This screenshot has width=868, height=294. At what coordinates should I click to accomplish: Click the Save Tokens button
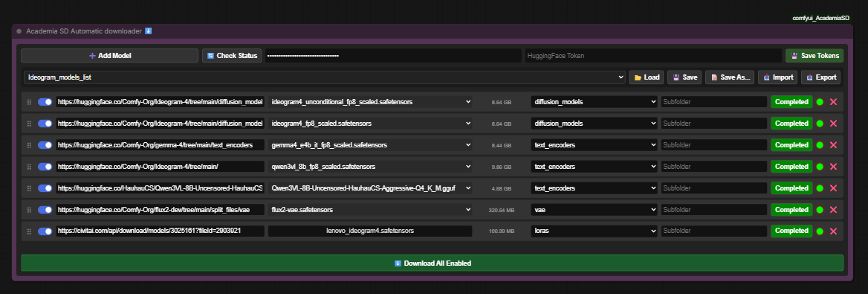click(814, 56)
